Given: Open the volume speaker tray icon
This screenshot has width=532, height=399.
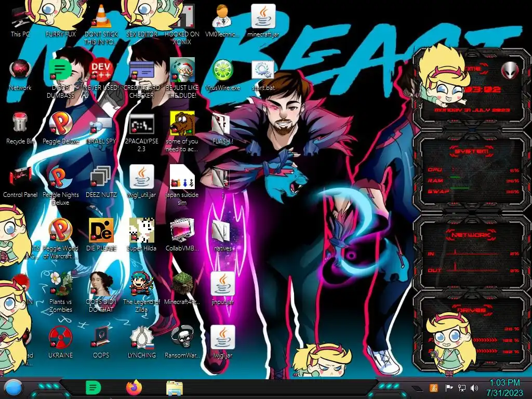Looking at the screenshot, I should [474, 388].
